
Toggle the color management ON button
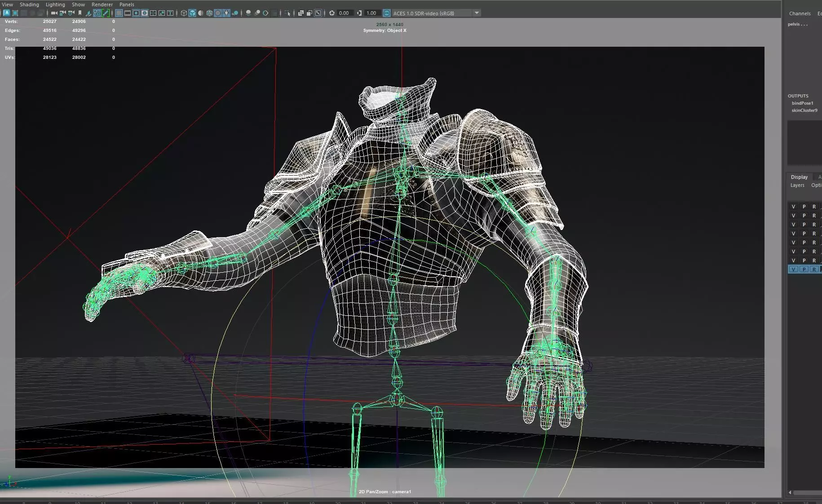386,13
